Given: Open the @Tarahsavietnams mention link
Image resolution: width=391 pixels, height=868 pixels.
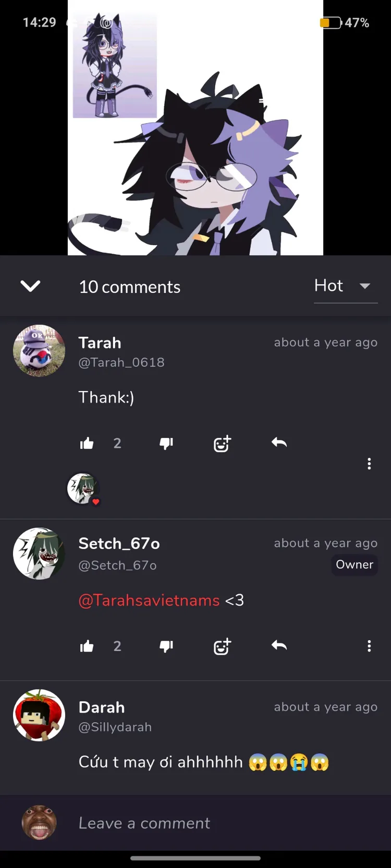Looking at the screenshot, I should click(x=149, y=600).
